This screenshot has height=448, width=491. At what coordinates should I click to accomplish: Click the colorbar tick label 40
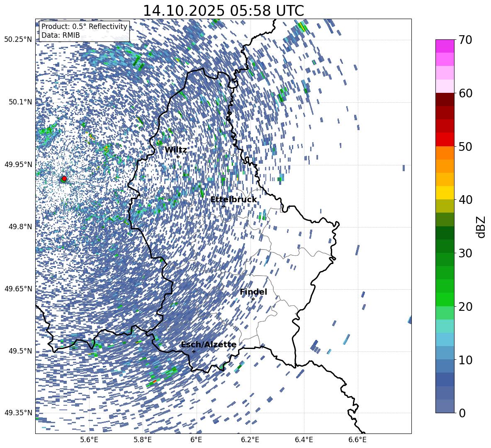point(465,200)
